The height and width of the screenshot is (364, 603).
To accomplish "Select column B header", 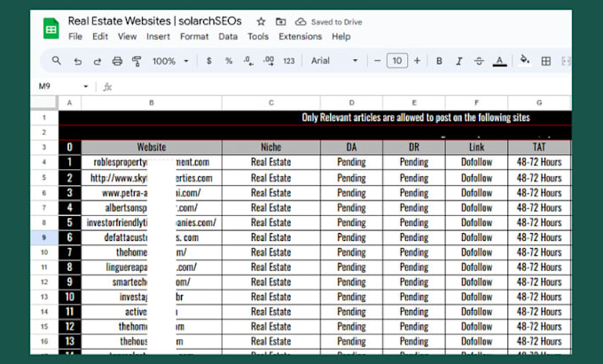I will click(x=152, y=103).
